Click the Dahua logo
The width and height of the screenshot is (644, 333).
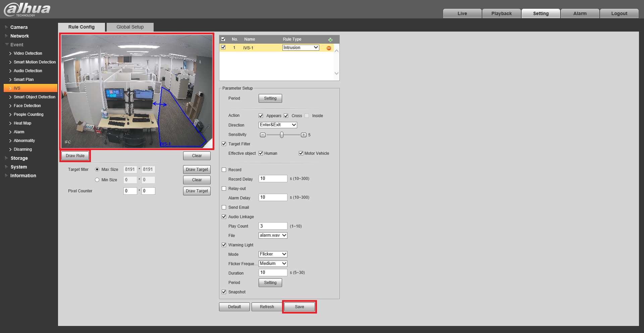coord(27,9)
